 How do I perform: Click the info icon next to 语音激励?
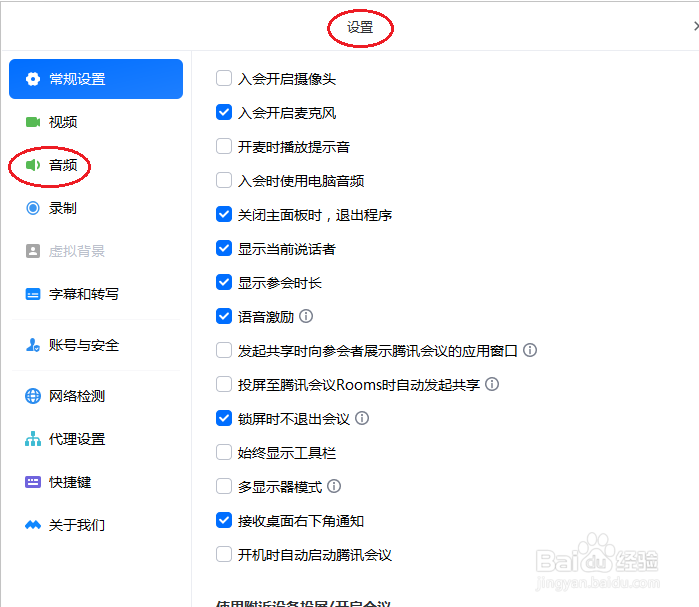pos(306,316)
